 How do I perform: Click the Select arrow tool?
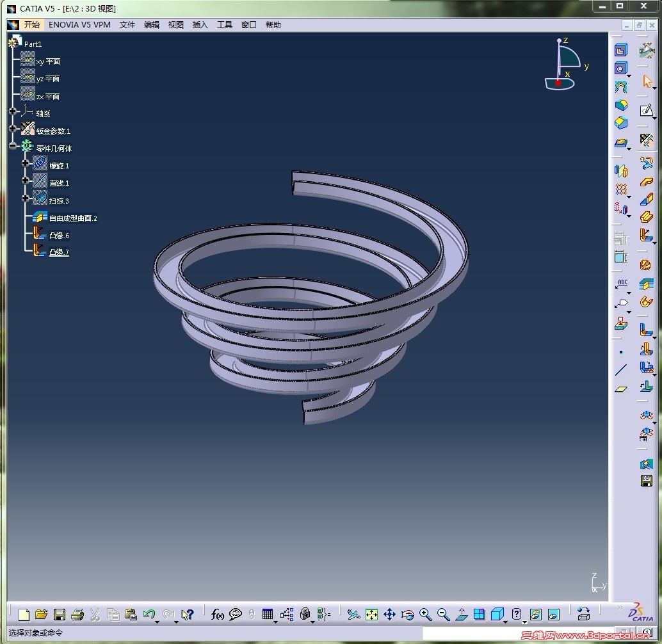[x=647, y=81]
